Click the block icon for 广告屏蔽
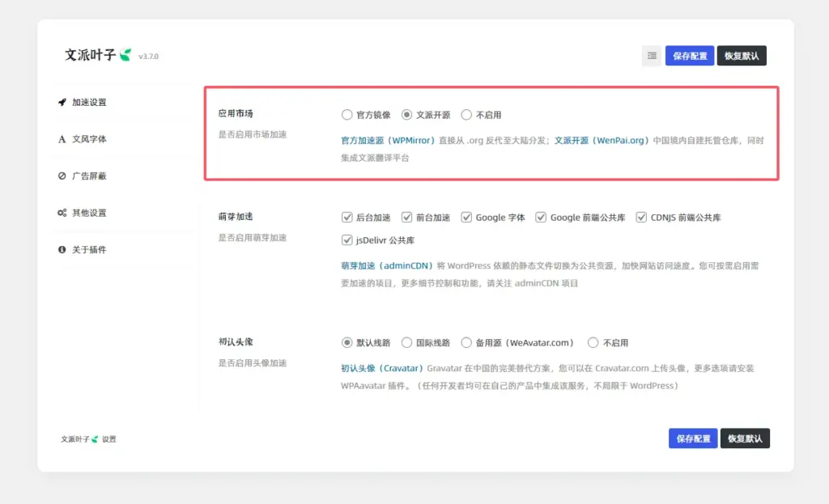Image resolution: width=829 pixels, height=504 pixels. tap(62, 176)
